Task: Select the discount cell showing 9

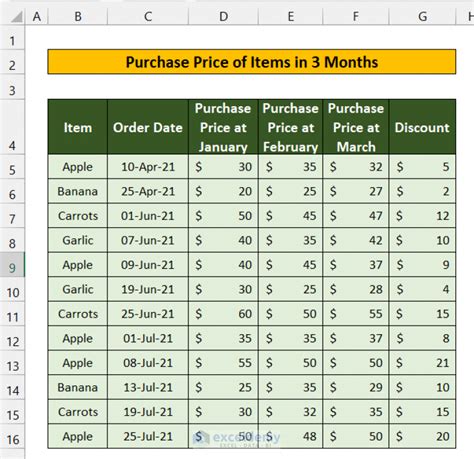Action: 422,265
